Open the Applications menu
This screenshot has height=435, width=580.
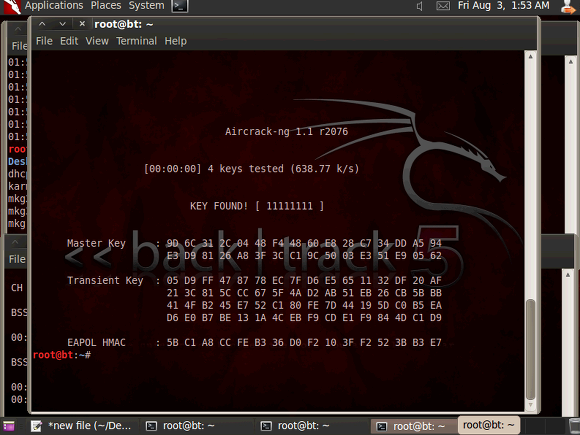point(54,6)
